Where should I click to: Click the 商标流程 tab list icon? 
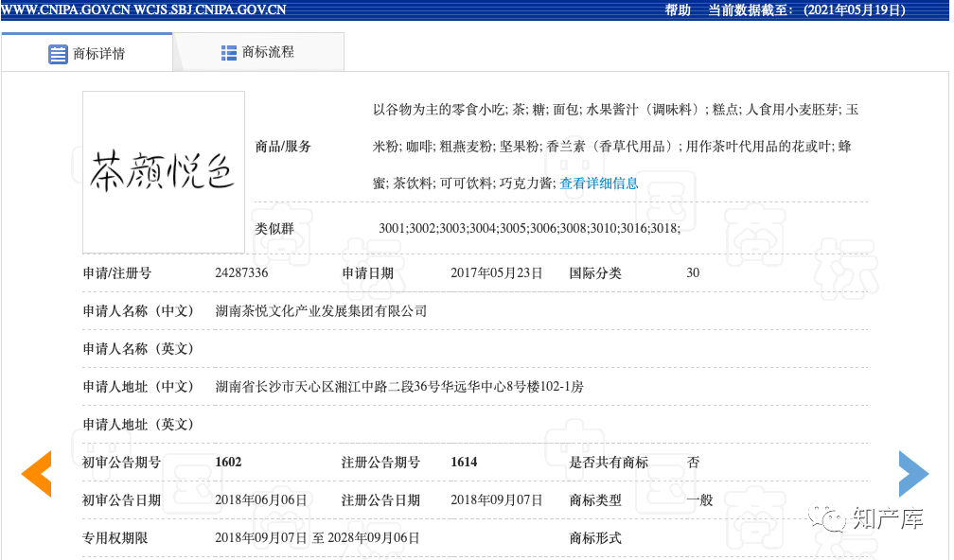pyautogui.click(x=228, y=53)
